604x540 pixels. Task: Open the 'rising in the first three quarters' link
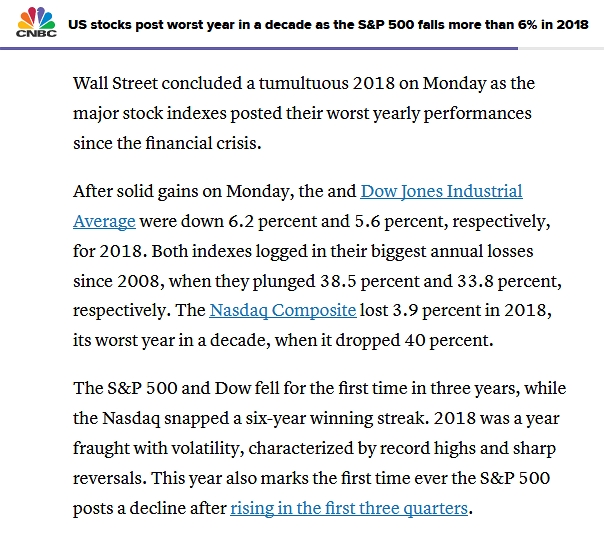(x=349, y=507)
